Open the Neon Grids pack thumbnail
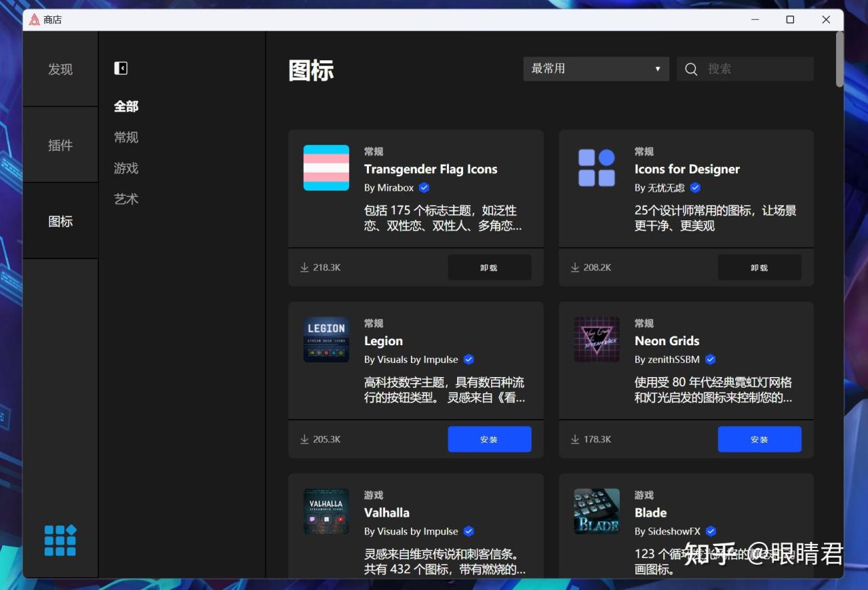The width and height of the screenshot is (868, 590). (x=597, y=339)
